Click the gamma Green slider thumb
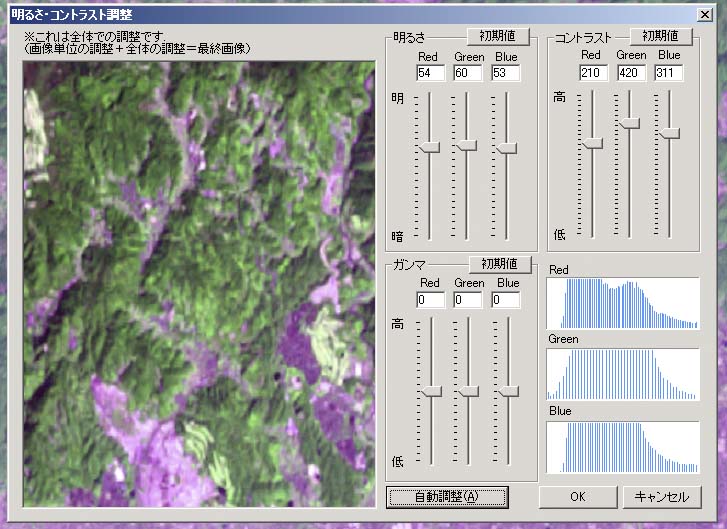Image resolution: width=727 pixels, height=529 pixels. [x=468, y=391]
